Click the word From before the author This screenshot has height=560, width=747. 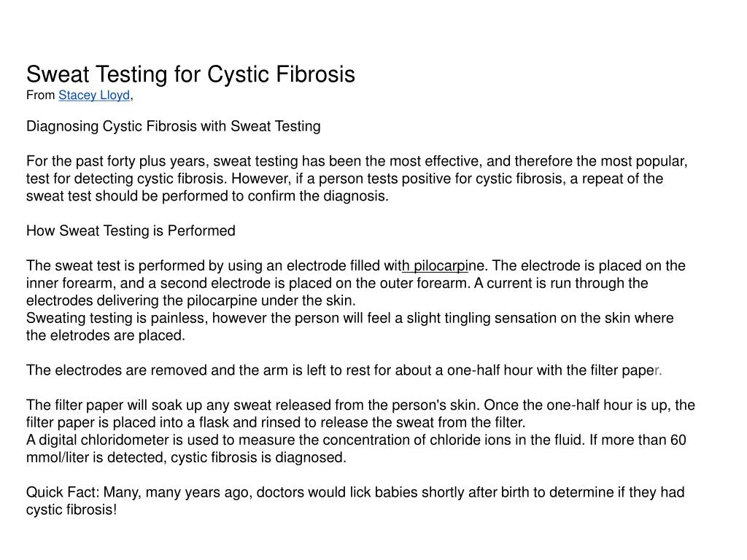tap(41, 96)
